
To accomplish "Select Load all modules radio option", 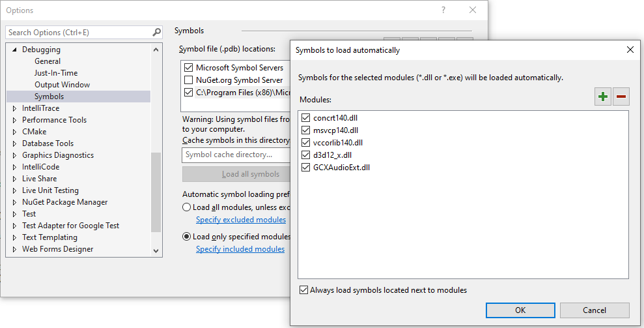I will (x=186, y=207).
